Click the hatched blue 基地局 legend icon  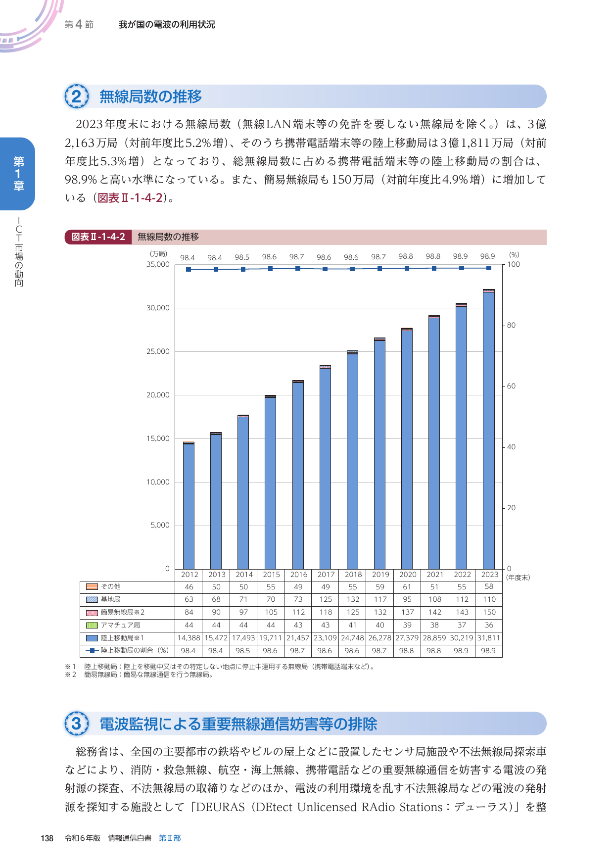click(x=92, y=599)
